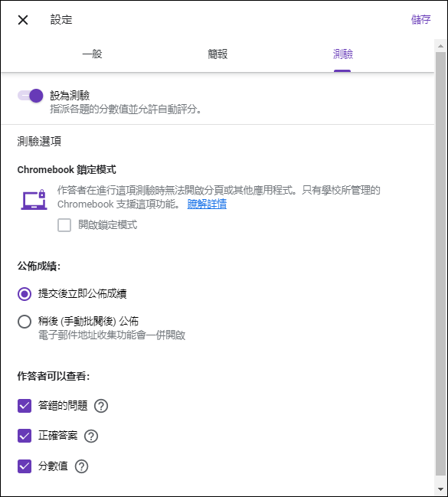Show help icon next to 分數值

(x=81, y=466)
